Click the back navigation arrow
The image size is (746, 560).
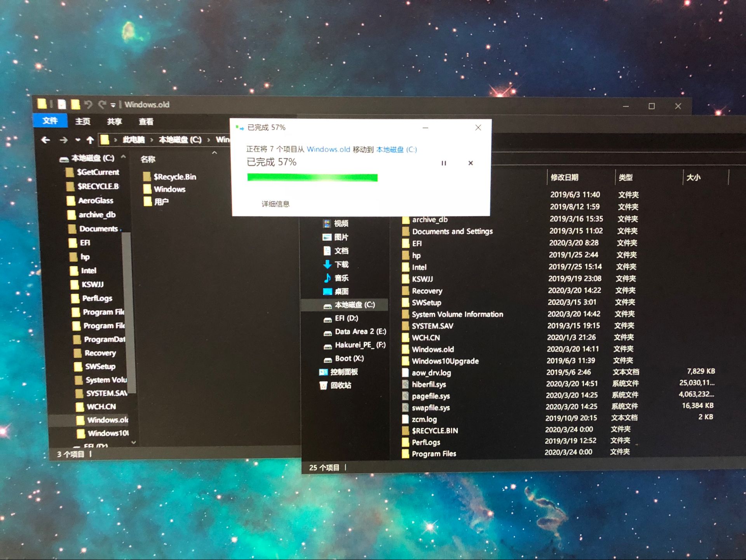[45, 140]
